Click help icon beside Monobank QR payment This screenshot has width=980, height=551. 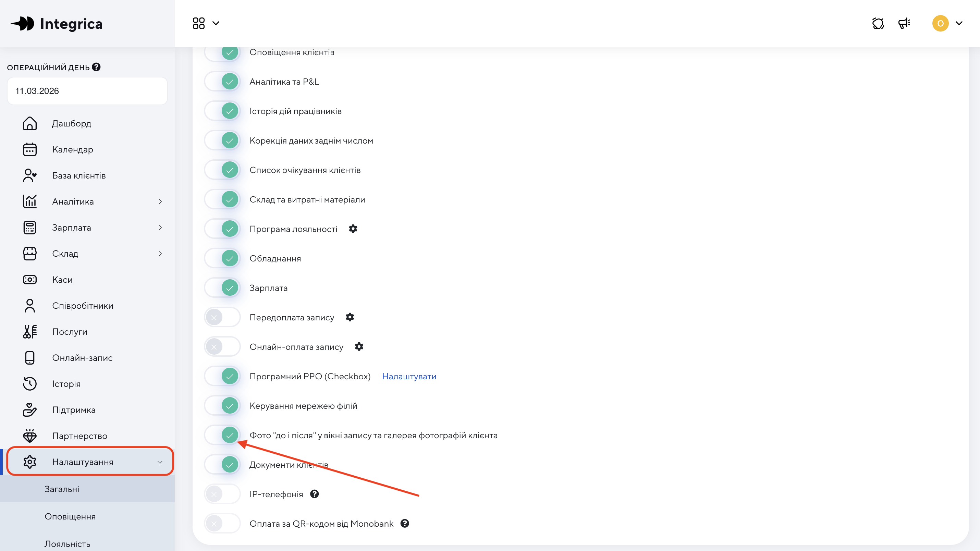tap(405, 524)
